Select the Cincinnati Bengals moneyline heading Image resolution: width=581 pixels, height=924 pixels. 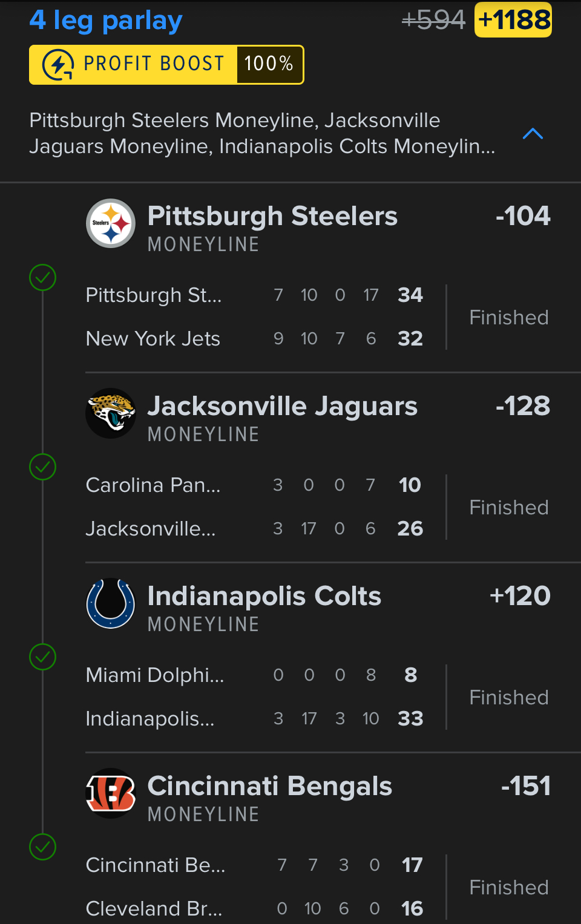270,787
